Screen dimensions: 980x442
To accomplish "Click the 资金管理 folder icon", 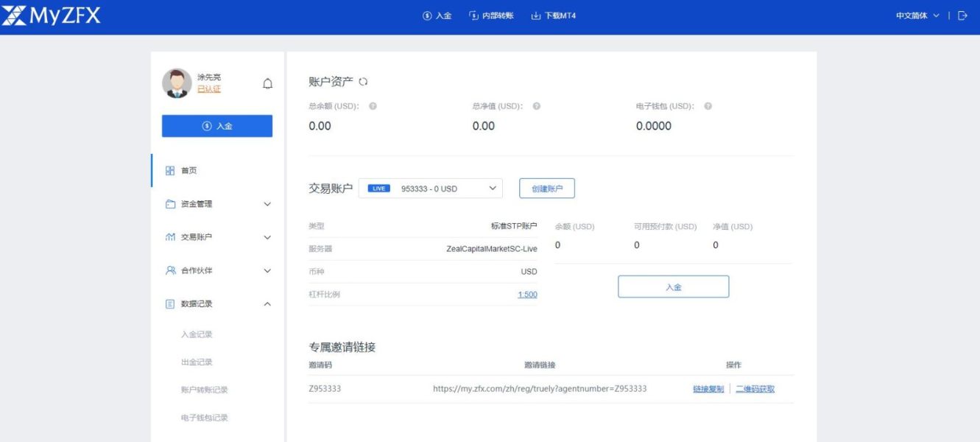I will pos(170,204).
